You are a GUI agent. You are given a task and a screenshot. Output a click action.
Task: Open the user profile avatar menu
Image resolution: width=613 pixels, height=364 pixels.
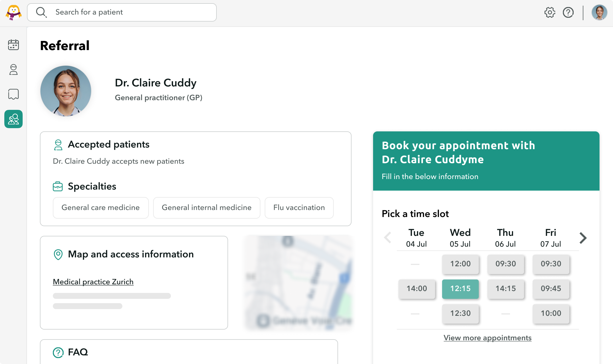tap(599, 12)
